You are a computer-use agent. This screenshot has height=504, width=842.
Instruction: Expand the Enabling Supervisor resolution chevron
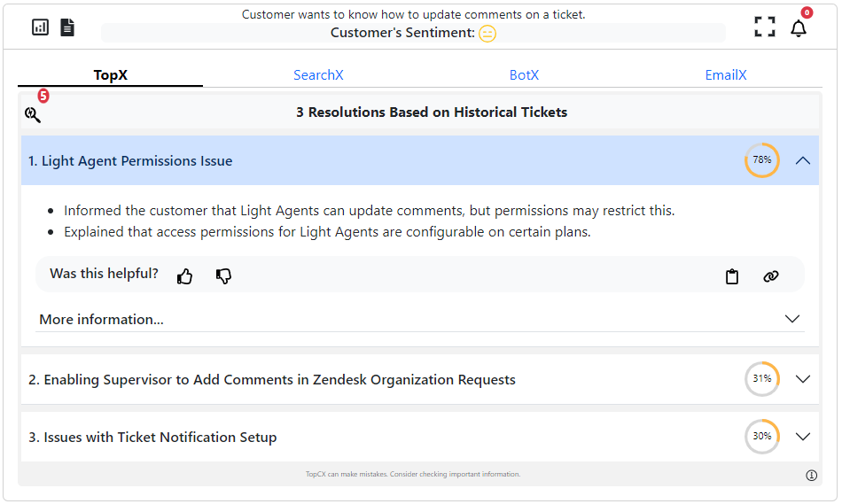tap(803, 379)
